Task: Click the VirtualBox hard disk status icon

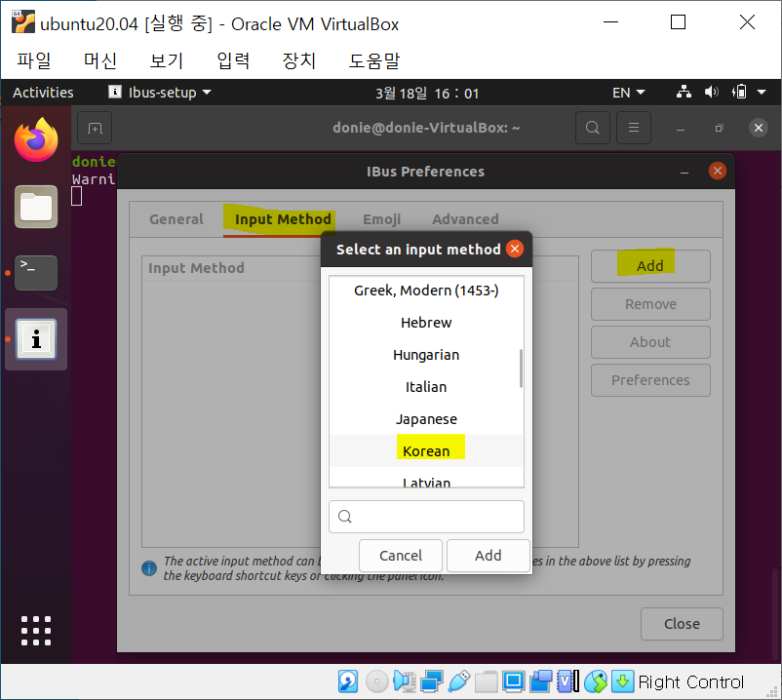Action: (348, 681)
